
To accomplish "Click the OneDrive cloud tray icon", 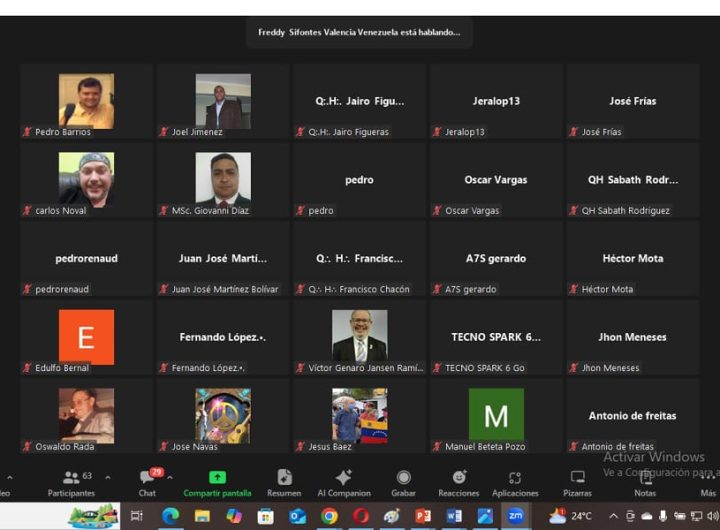I will click(x=647, y=517).
